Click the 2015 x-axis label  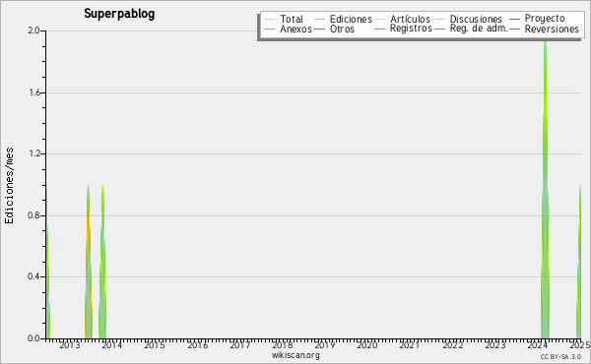click(x=155, y=345)
